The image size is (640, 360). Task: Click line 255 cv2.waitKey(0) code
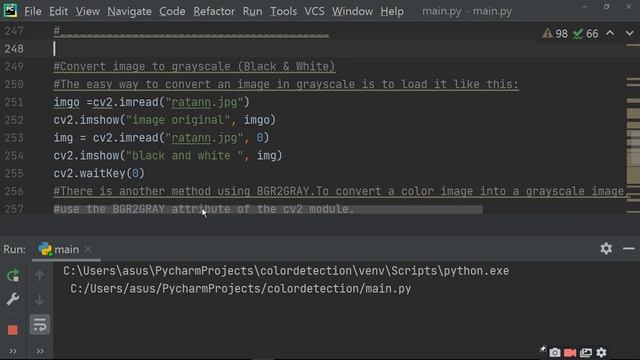(x=99, y=173)
